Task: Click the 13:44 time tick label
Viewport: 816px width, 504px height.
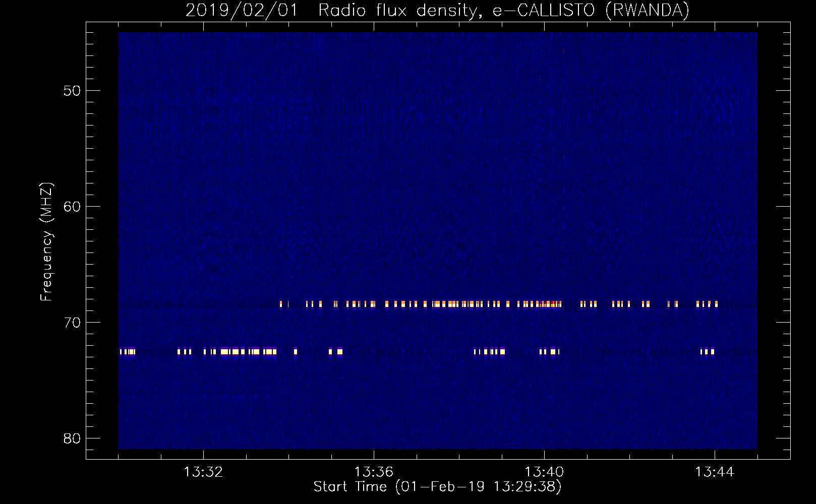Action: coord(715,472)
